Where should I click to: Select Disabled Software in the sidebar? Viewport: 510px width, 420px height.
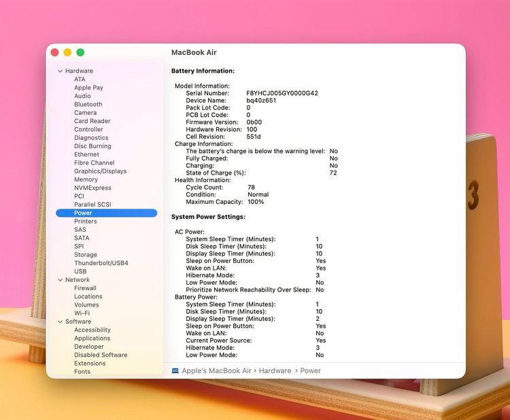(101, 355)
